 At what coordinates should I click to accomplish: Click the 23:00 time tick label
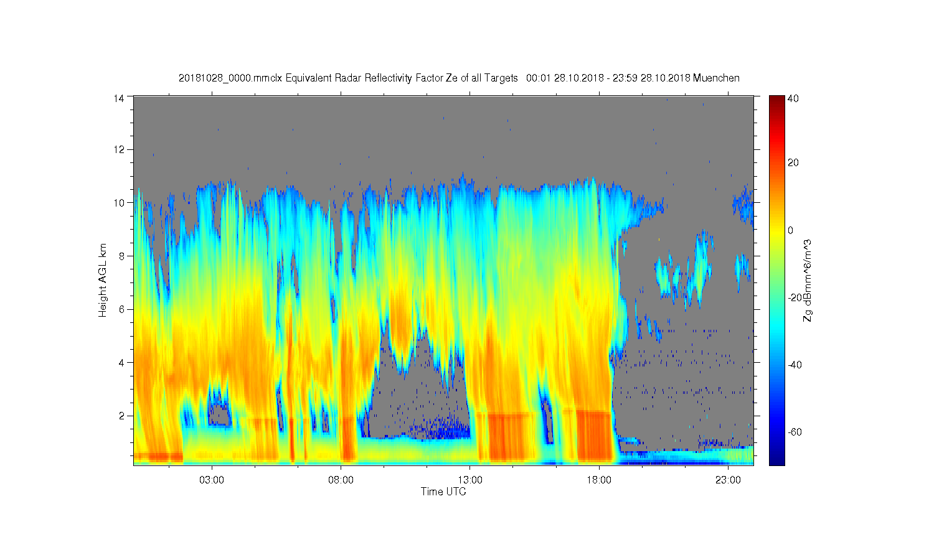[x=728, y=480]
